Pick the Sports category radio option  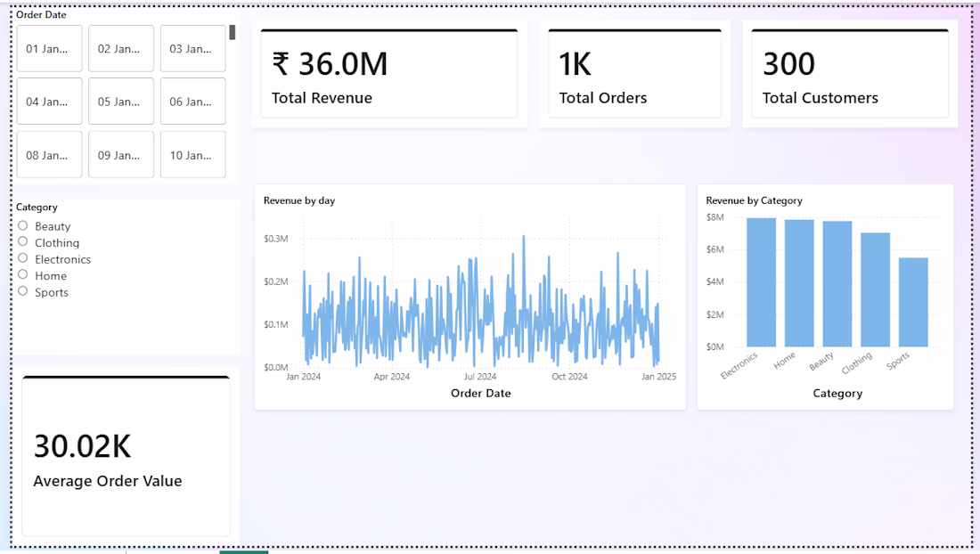point(23,291)
